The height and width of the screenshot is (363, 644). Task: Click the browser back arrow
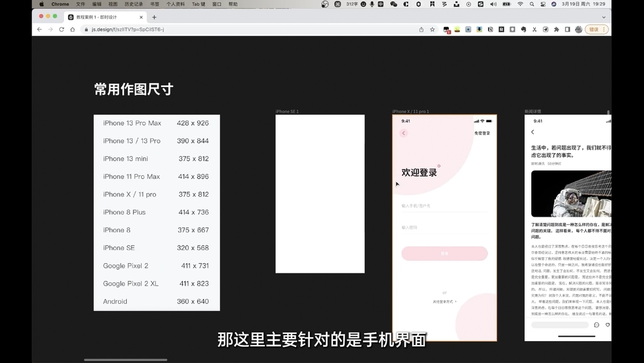[39, 30]
